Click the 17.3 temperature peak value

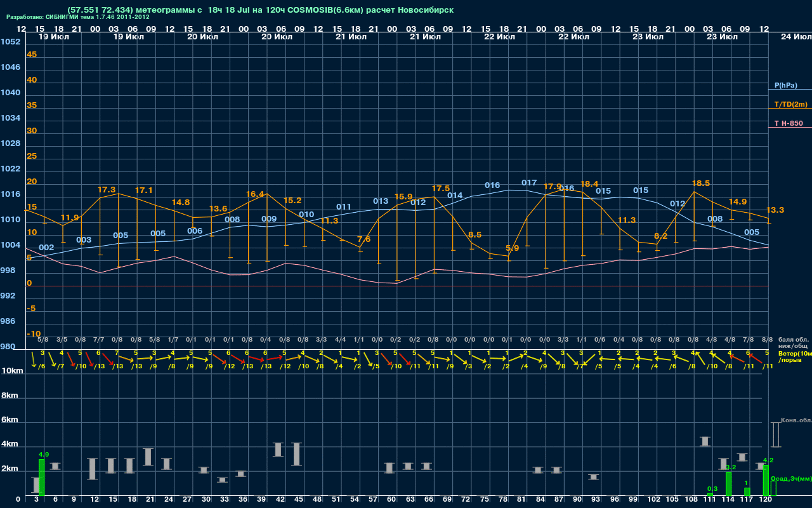(107, 190)
